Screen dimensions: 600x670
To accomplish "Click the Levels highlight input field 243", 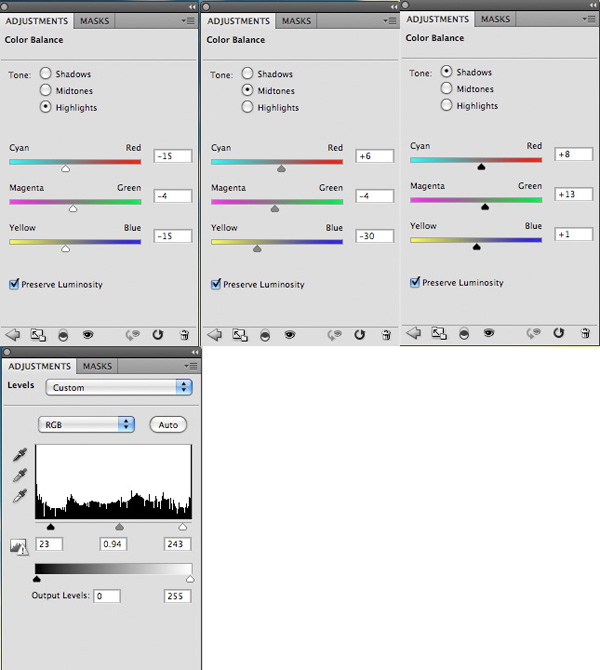I will tap(177, 544).
